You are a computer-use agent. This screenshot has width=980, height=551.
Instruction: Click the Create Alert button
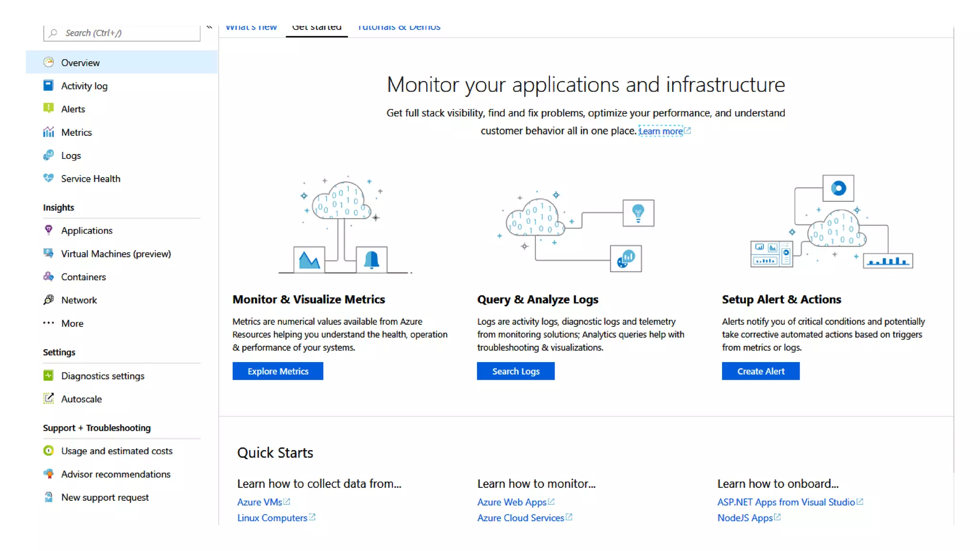(x=760, y=371)
